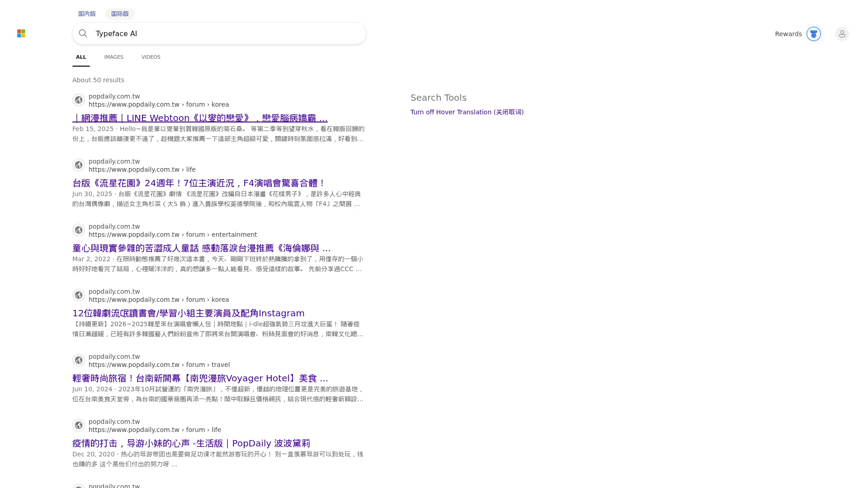Click the forum › entertainment URL
Viewport: 868px width, 488px height.
(x=173, y=235)
